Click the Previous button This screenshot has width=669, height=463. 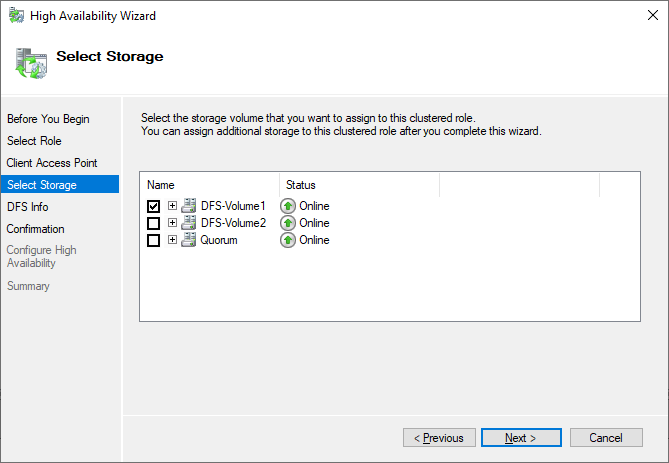439,438
